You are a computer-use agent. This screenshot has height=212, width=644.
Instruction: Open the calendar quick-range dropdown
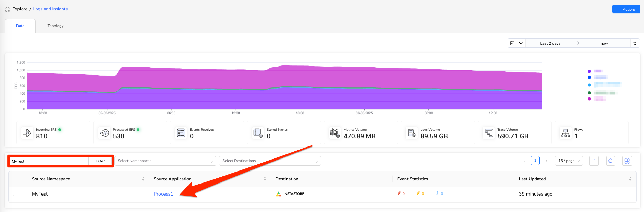[x=516, y=43]
